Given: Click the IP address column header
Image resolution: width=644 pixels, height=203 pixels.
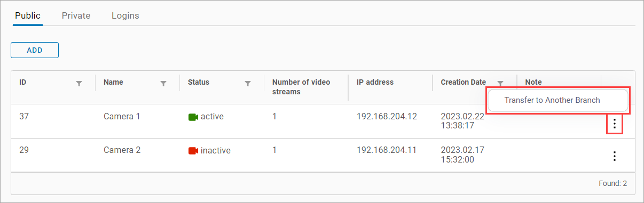Looking at the screenshot, I should click(375, 82).
